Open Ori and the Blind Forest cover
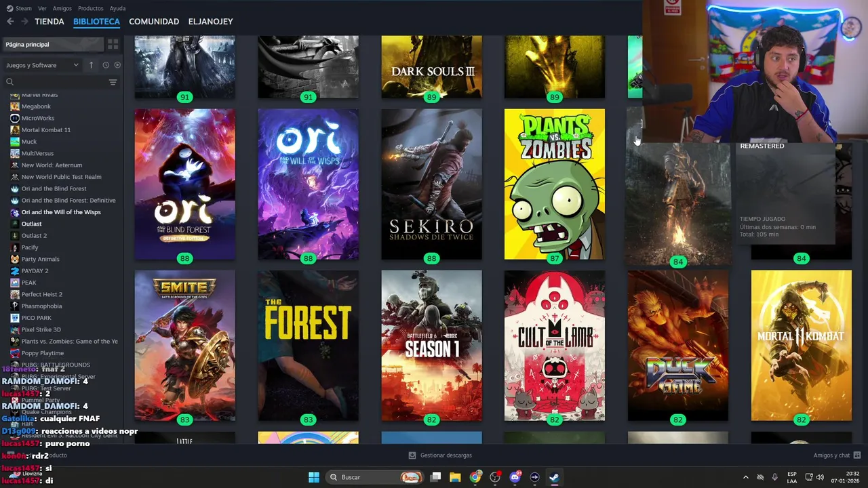The height and width of the screenshot is (488, 868). pos(184,184)
